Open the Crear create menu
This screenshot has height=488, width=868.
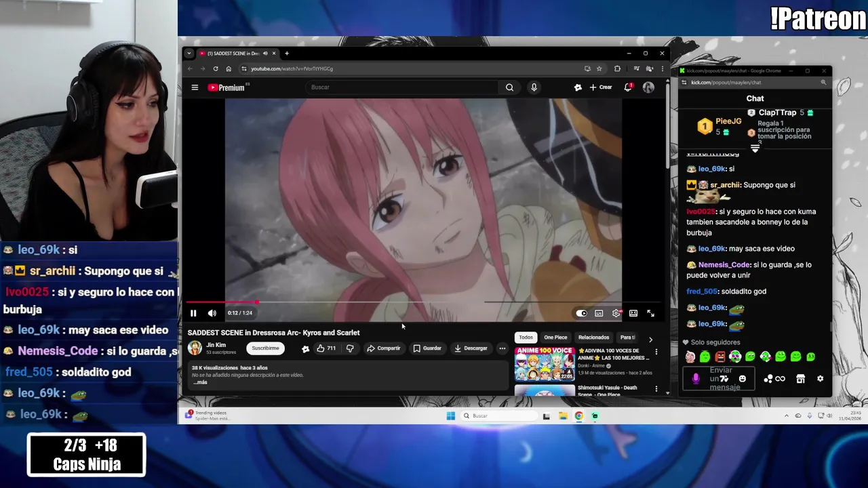[x=601, y=87]
